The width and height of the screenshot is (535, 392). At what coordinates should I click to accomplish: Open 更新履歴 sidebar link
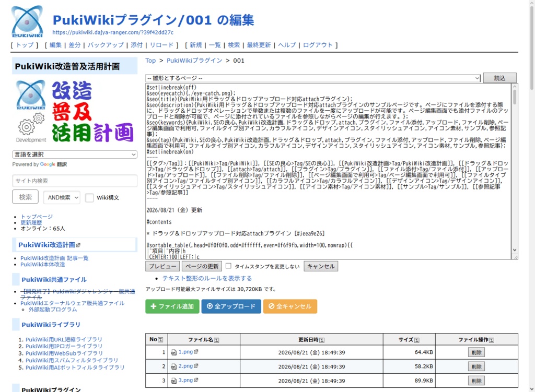point(31,222)
